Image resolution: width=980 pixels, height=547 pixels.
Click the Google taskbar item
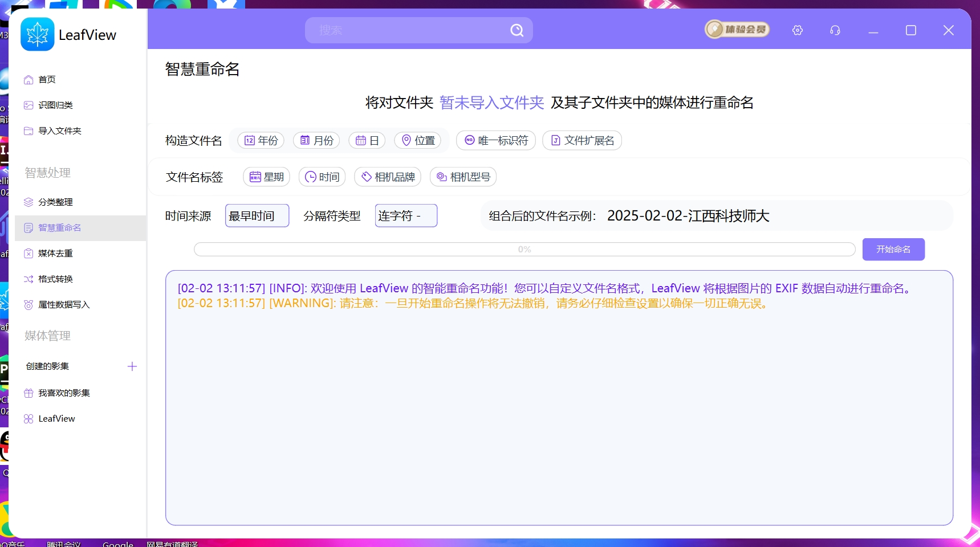(x=118, y=544)
